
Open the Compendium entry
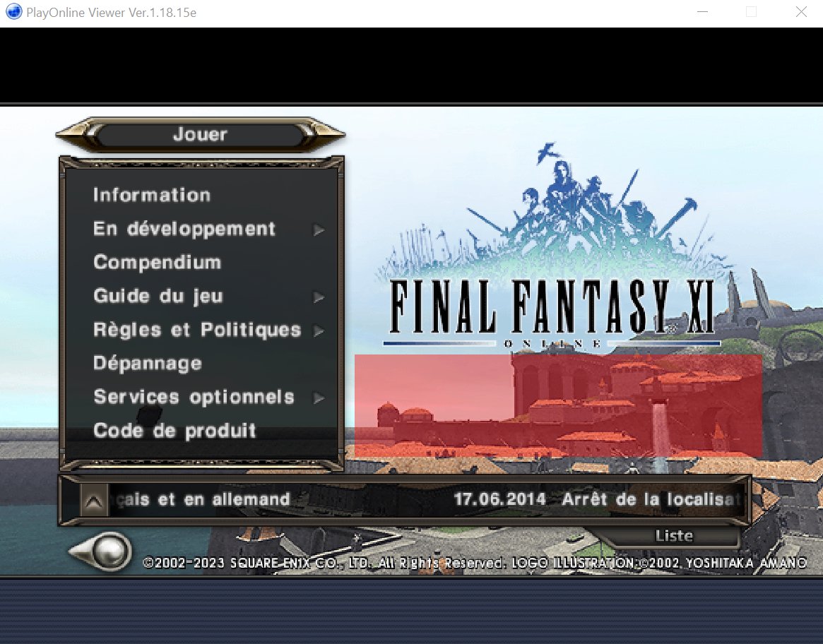[157, 263]
